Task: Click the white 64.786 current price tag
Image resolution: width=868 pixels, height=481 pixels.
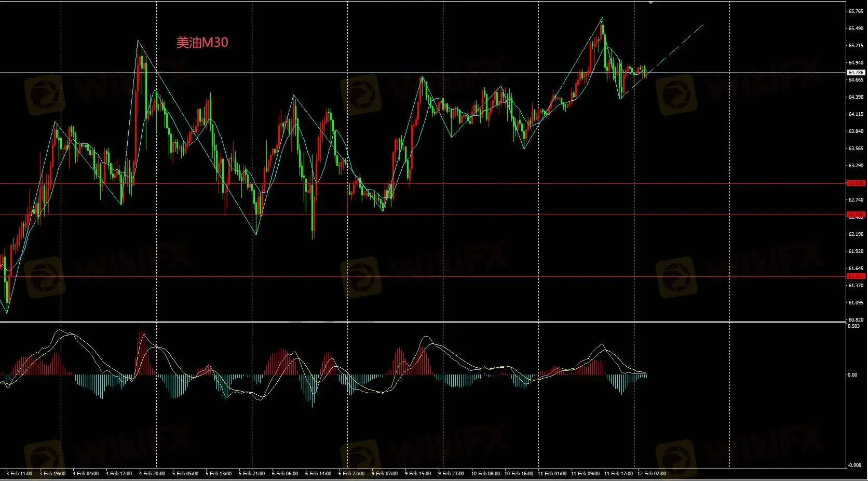Action: click(x=856, y=73)
